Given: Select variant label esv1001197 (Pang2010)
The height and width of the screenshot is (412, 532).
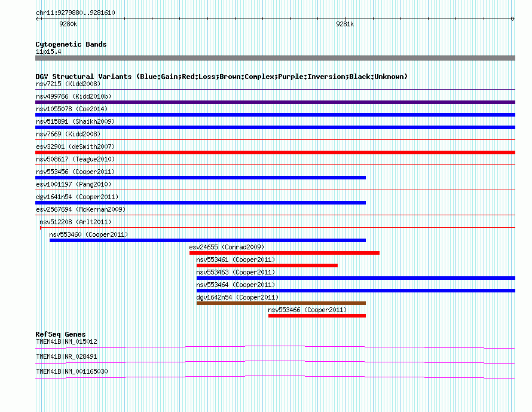Looking at the screenshot, I should coord(74,184).
